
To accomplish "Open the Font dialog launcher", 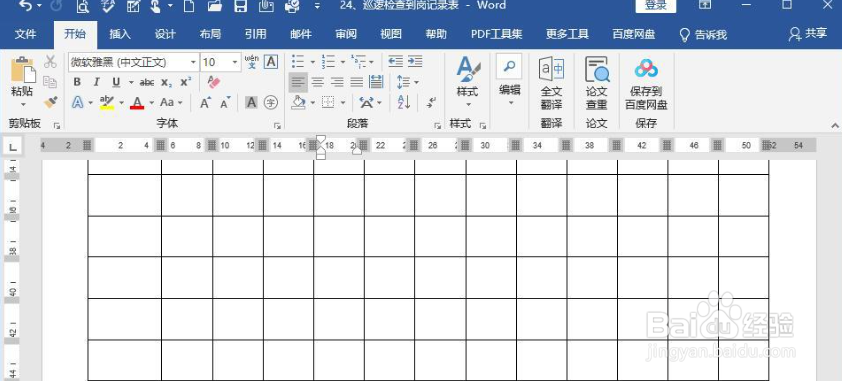I will pyautogui.click(x=277, y=126).
